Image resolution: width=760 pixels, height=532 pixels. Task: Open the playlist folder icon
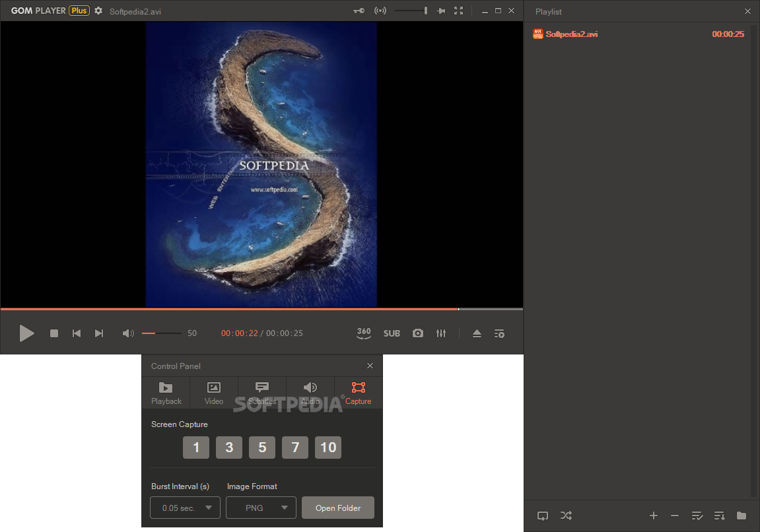[742, 515]
